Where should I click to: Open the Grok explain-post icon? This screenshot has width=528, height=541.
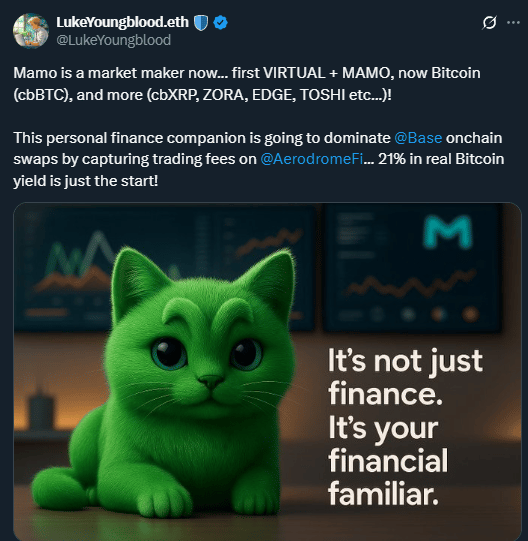[x=489, y=23]
